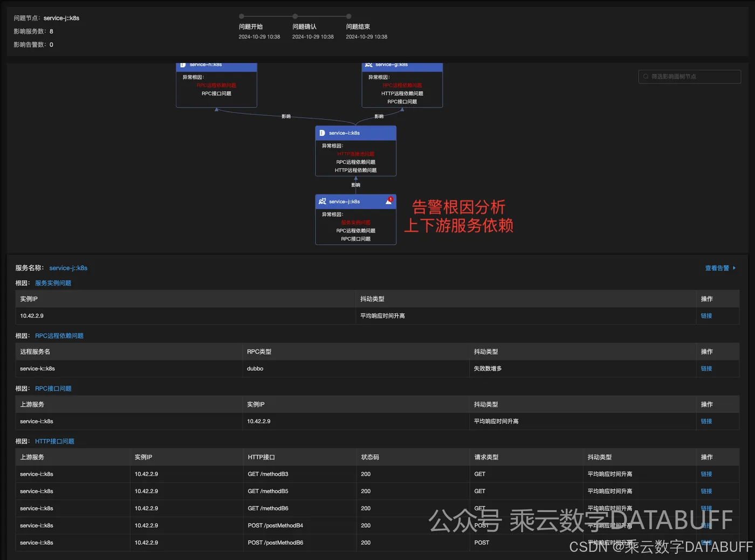Click HTTP远程依赖问题 in service-g node
755x560 pixels.
pyautogui.click(x=402, y=94)
